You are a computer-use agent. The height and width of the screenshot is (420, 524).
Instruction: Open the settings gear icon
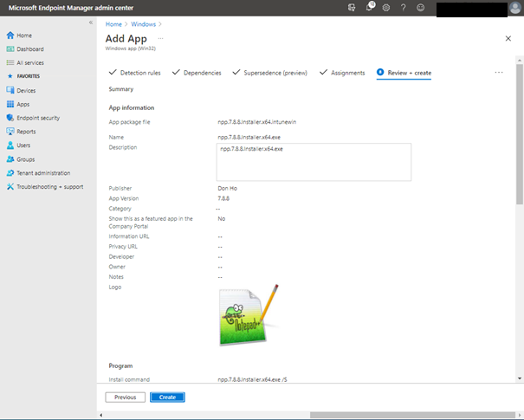[x=386, y=8]
